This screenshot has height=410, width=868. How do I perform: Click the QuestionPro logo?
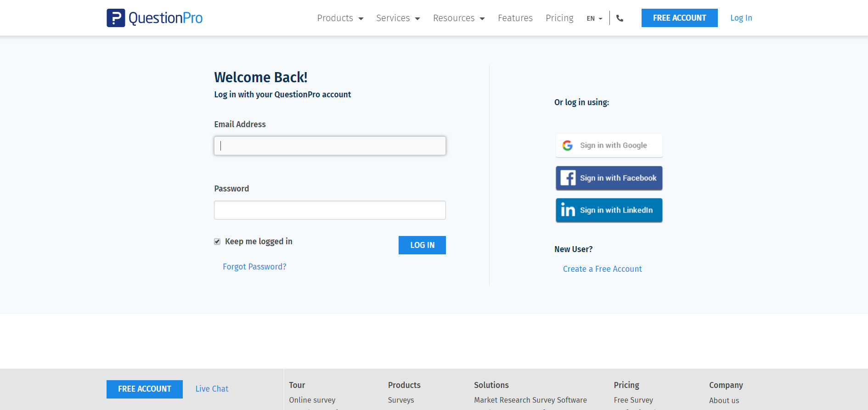(x=154, y=18)
